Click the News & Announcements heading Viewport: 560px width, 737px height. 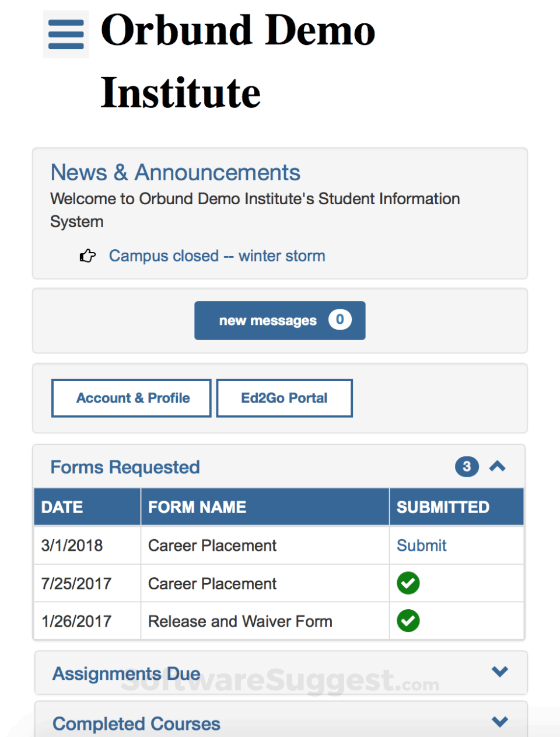pos(175,172)
